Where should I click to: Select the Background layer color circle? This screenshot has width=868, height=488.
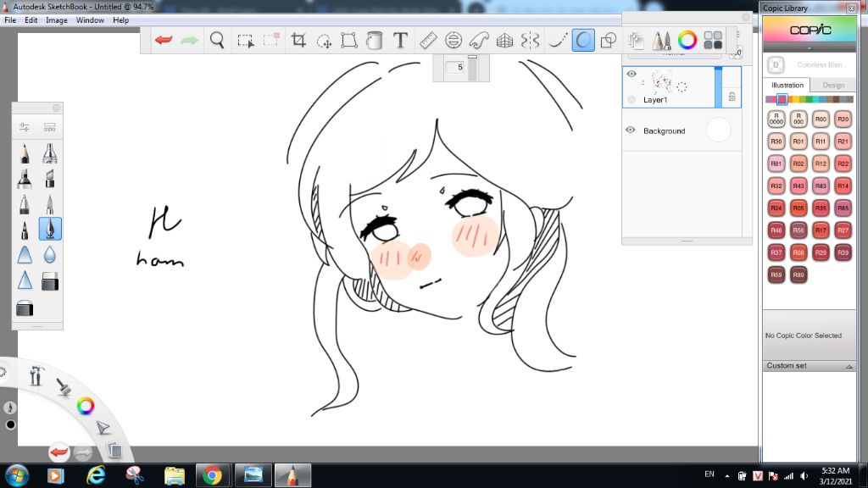point(719,130)
